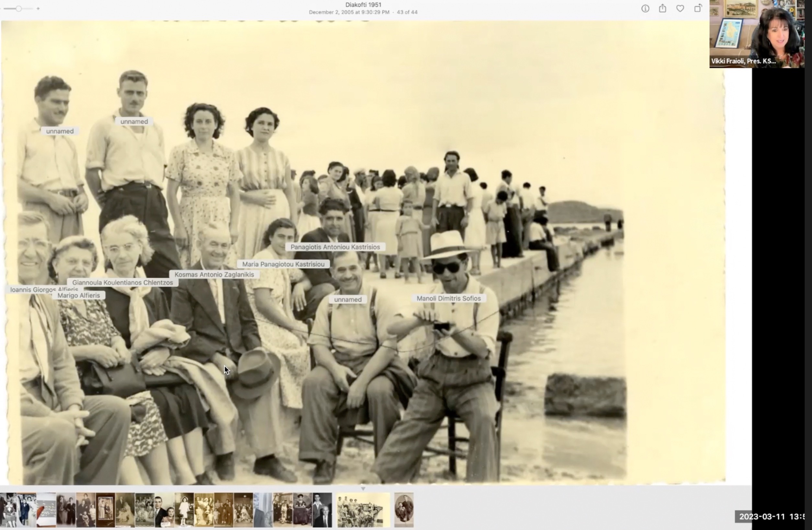Screen dimensions: 812x530
Task: Click unnamed label on leftmost standing man
Action: click(60, 131)
